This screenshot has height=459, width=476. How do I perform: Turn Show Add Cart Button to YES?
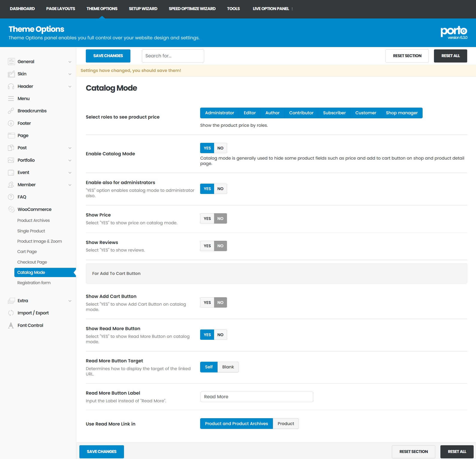(207, 302)
